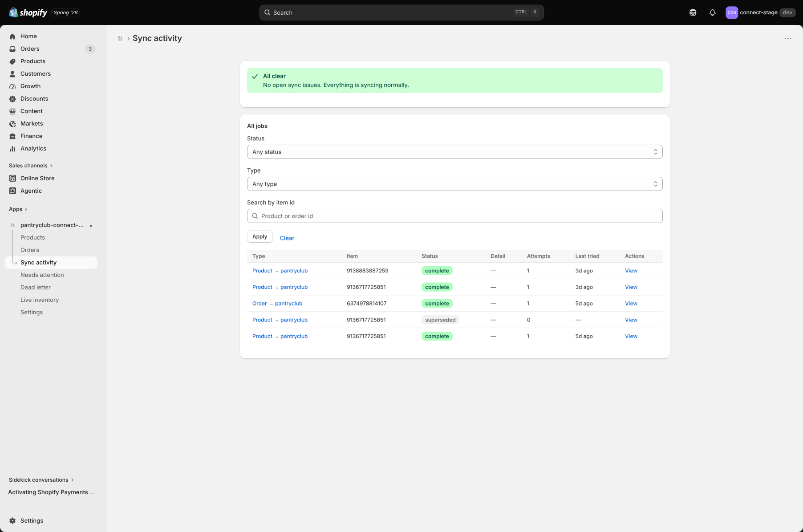Click the Type column header
Image resolution: width=803 pixels, height=532 pixels.
pyautogui.click(x=259, y=256)
